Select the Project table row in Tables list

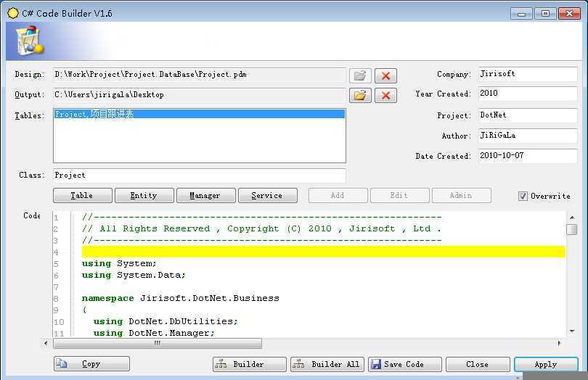(199, 114)
